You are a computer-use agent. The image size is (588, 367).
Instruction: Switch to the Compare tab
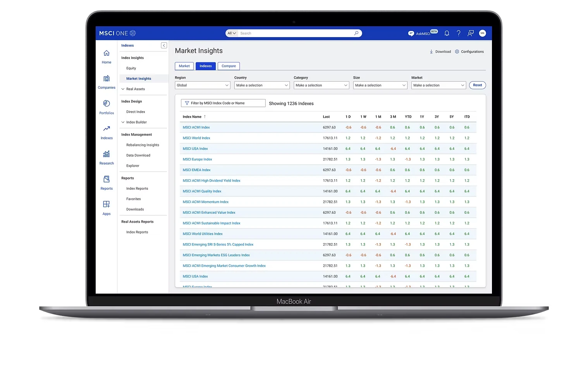(229, 66)
